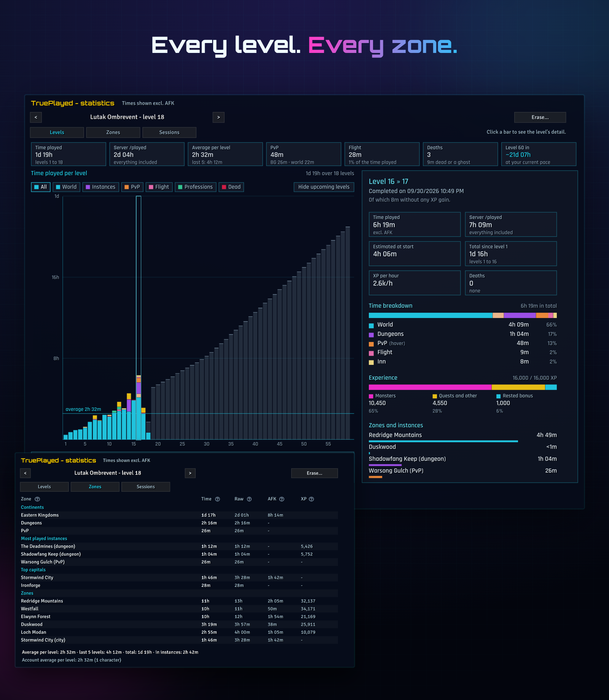Click the pink Monsters swatch under Experience
The image size is (609, 700).
(371, 396)
